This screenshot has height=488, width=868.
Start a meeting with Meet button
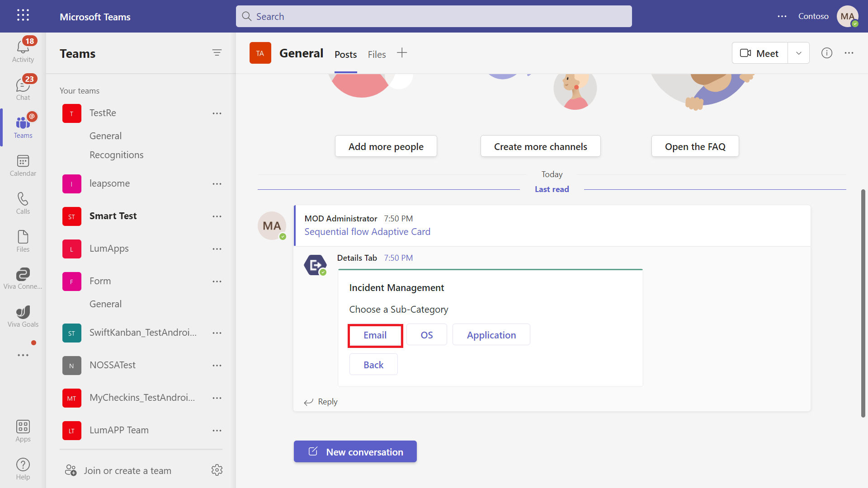click(759, 53)
